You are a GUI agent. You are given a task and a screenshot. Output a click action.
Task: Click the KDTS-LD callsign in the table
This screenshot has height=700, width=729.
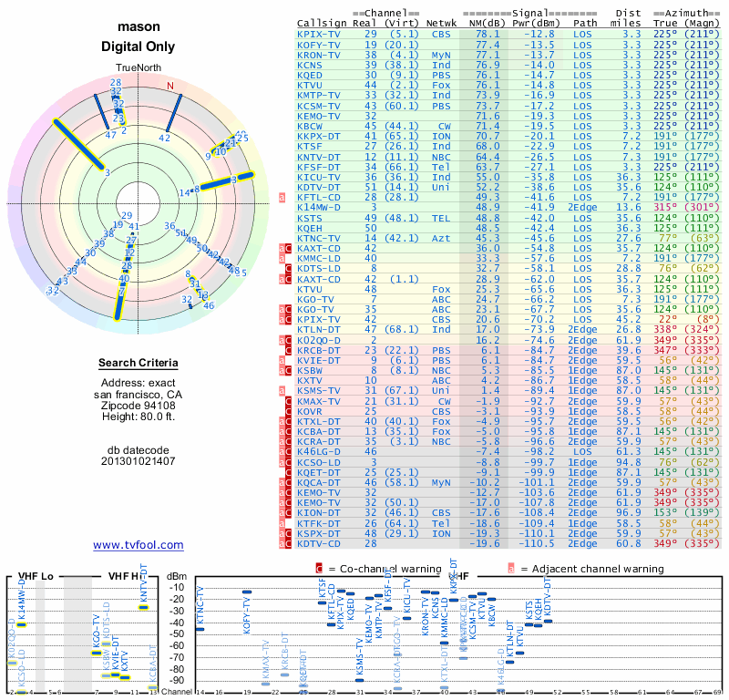pos(318,268)
